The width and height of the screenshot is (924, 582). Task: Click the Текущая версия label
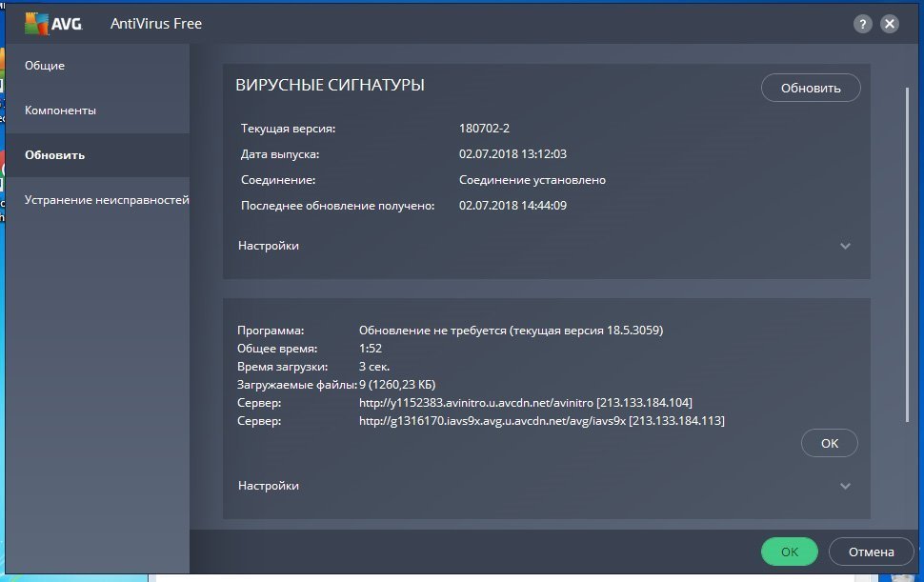click(289, 129)
